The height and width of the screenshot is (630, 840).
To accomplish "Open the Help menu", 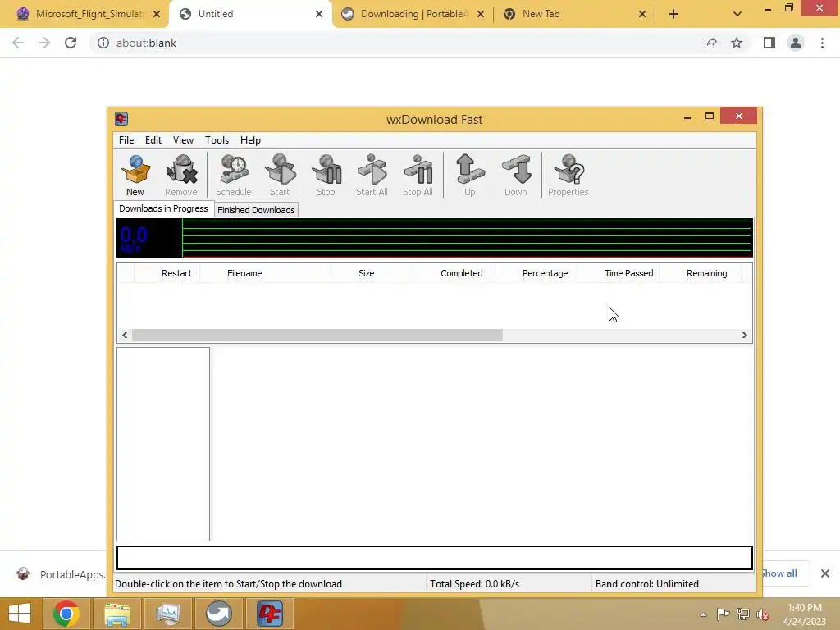I will (x=250, y=139).
